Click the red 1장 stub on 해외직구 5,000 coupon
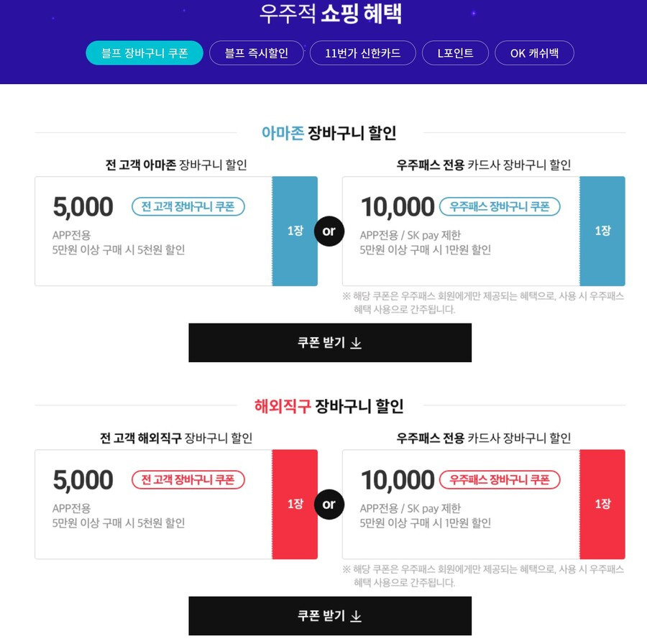647x644 pixels. (x=295, y=504)
